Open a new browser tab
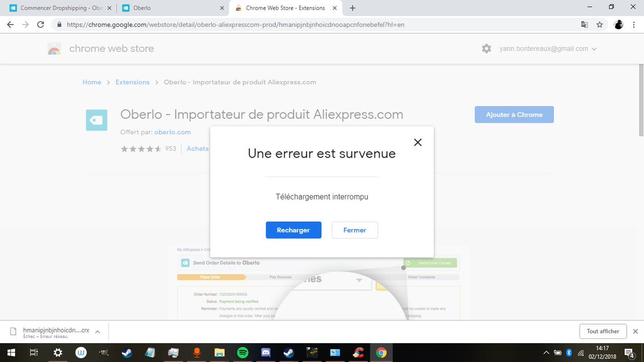 tap(353, 8)
